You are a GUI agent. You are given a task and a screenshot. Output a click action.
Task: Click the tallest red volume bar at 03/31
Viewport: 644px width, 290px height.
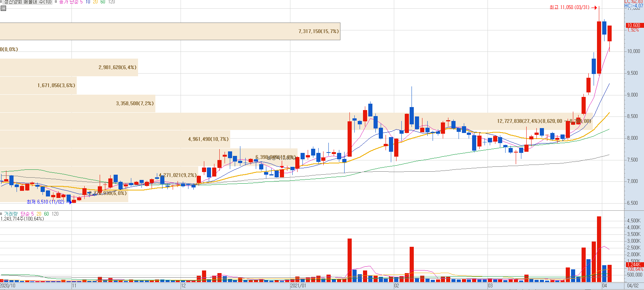tap(599, 249)
